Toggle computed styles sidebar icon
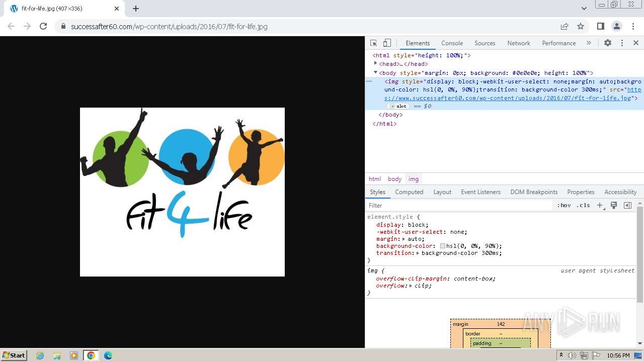Image resolution: width=644 pixels, height=362 pixels. [627, 205]
